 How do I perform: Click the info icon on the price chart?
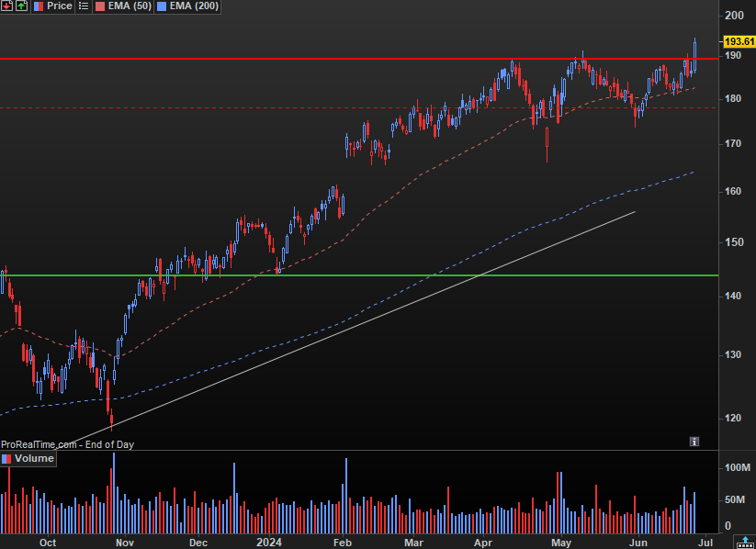694,442
